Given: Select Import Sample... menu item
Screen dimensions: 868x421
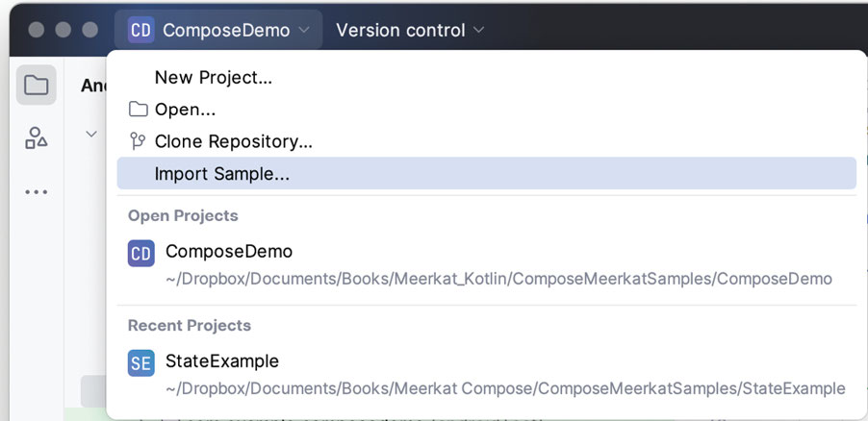Looking at the screenshot, I should click(222, 174).
